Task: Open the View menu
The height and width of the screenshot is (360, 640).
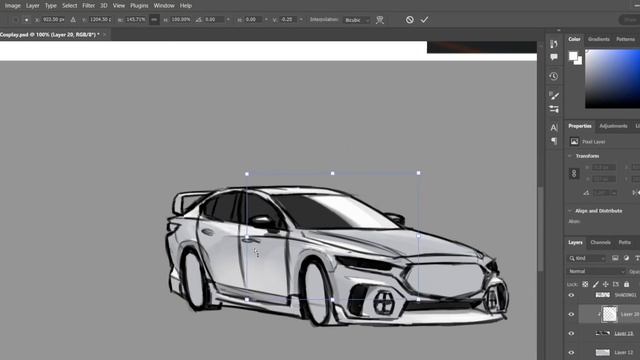Action: coord(119,6)
